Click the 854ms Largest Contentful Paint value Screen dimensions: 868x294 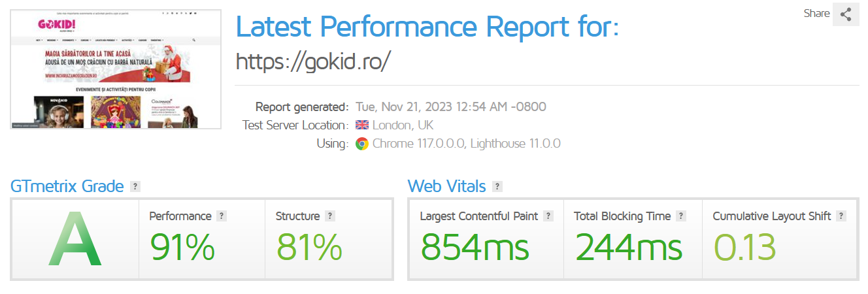[x=475, y=247]
